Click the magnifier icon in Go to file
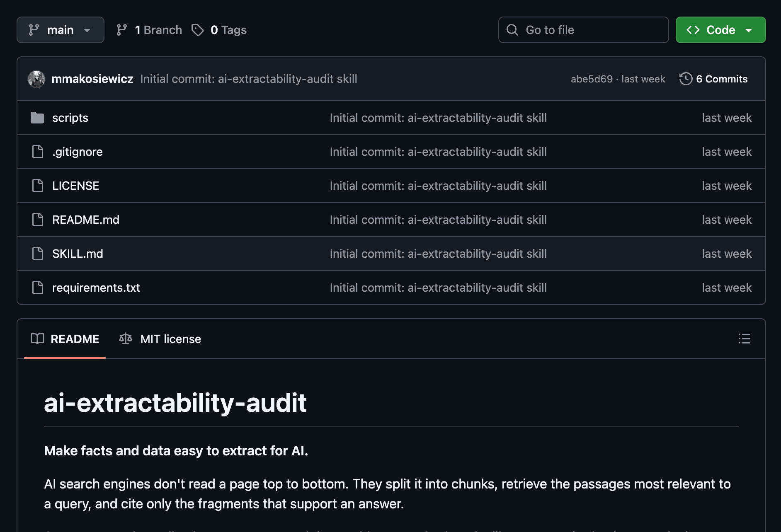Viewport: 781px width, 532px height. point(512,30)
